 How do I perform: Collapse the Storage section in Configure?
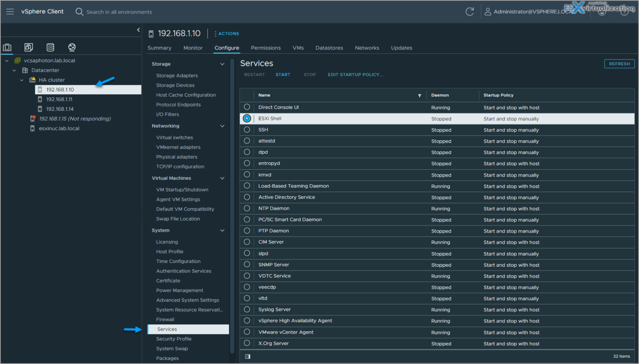(x=222, y=64)
